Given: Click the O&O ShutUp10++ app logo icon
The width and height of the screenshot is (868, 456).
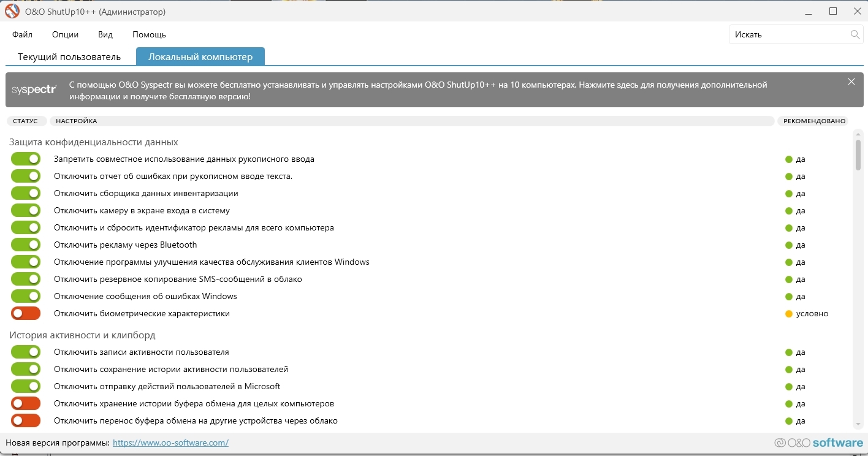Looking at the screenshot, I should click(x=12, y=12).
